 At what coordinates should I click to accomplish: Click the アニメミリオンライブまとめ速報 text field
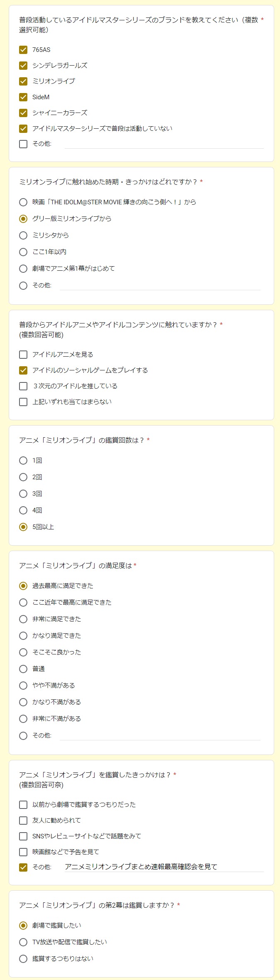pyautogui.click(x=164, y=867)
